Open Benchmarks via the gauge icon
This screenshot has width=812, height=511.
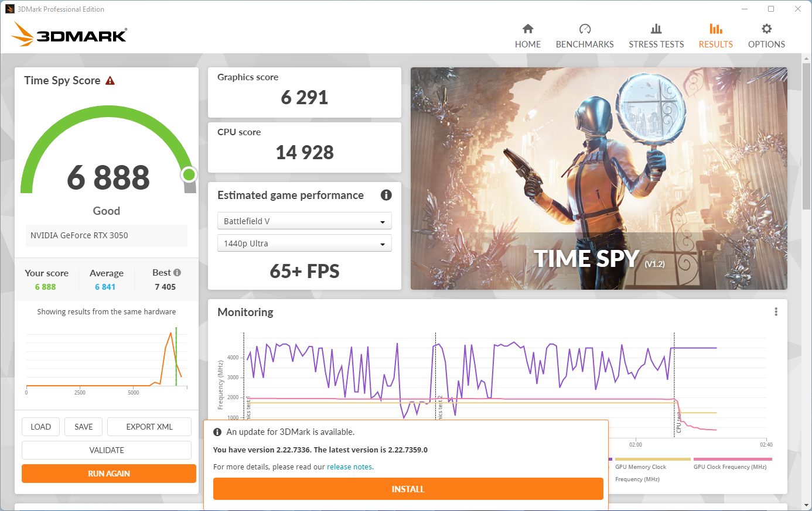pos(585,29)
